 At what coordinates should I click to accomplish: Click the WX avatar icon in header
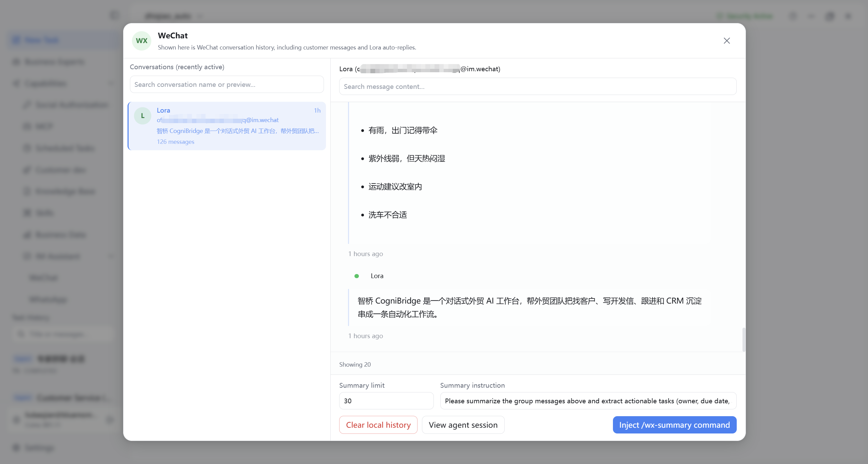point(141,41)
